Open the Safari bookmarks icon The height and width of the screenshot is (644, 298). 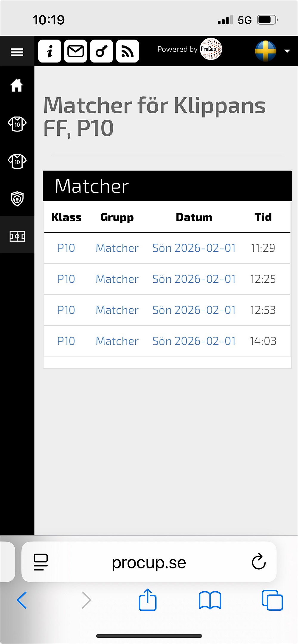(210, 600)
